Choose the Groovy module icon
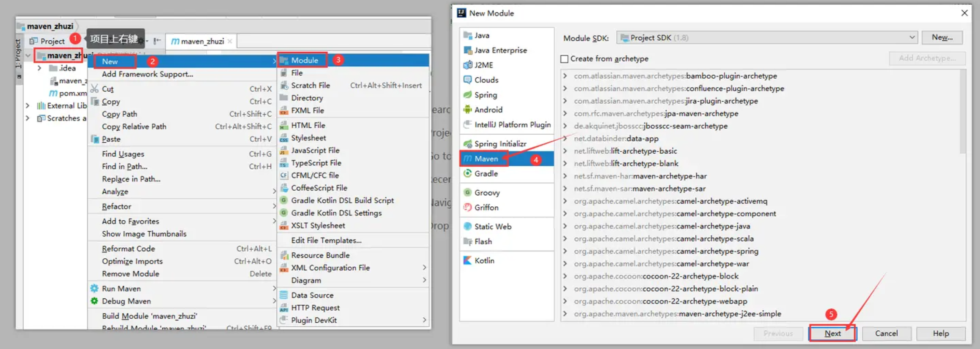 467,192
